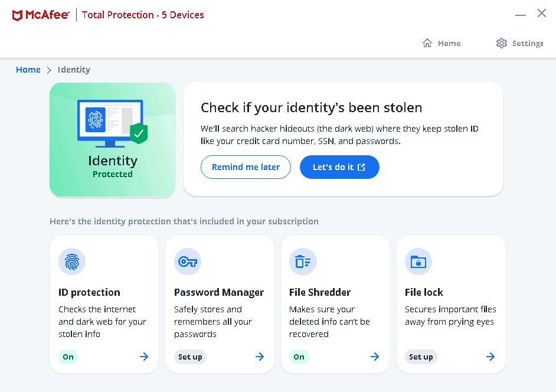Image resolution: width=556 pixels, height=392 pixels.
Task: Toggle ID protection from its On badge
Action: point(67,357)
